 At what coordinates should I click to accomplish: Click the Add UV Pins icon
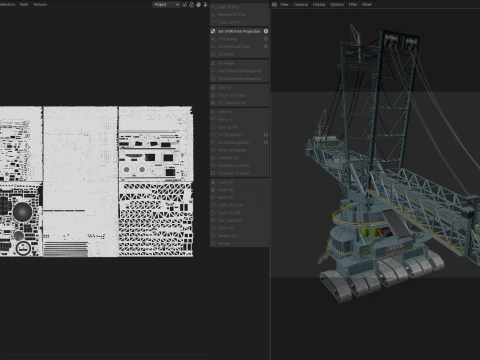coord(213,7)
